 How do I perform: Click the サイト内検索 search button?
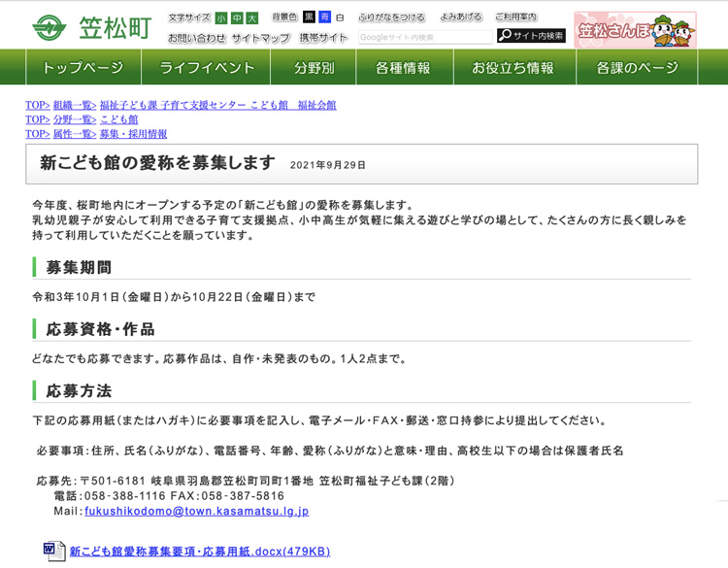[x=531, y=35]
